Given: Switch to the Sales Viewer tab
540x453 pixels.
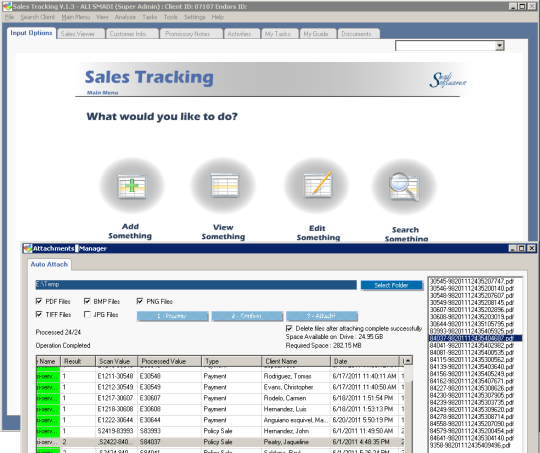Looking at the screenshot, I should tap(81, 34).
